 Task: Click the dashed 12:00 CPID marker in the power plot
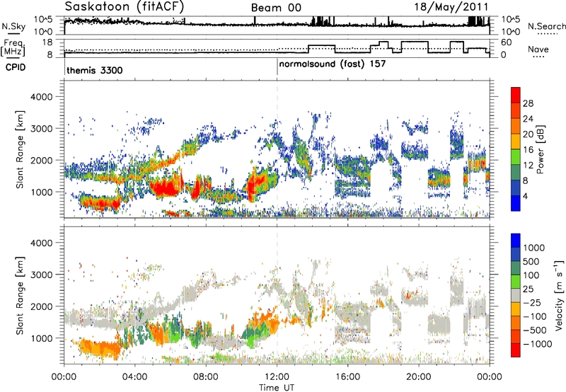coord(277,149)
